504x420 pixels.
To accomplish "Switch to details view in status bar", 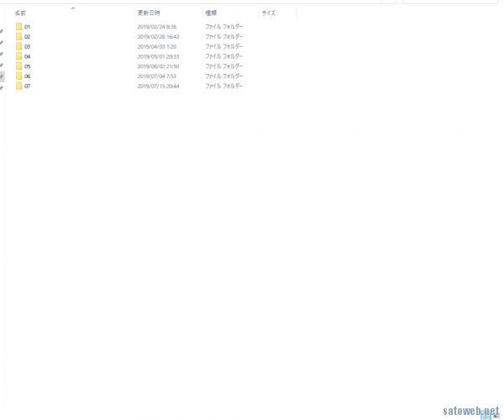I will [485, 414].
